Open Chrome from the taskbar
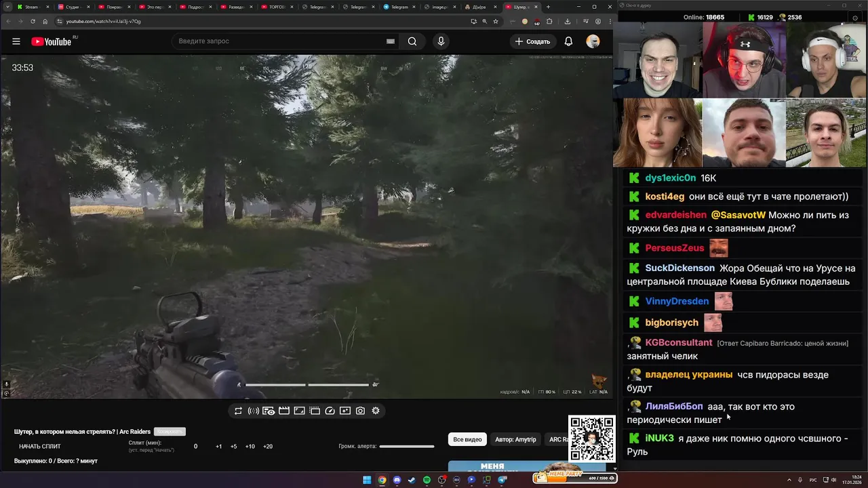The image size is (868, 488). [x=382, y=480]
